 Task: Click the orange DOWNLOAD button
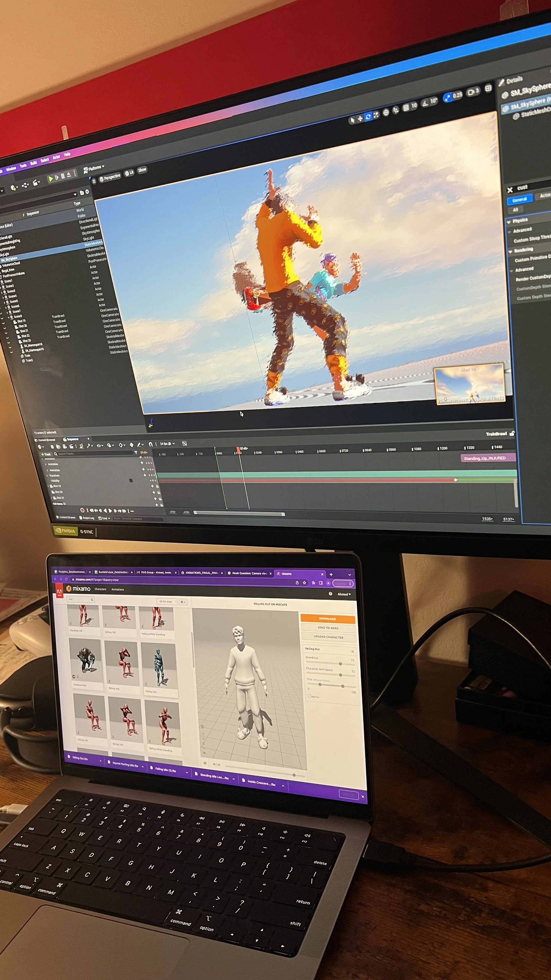pos(327,619)
